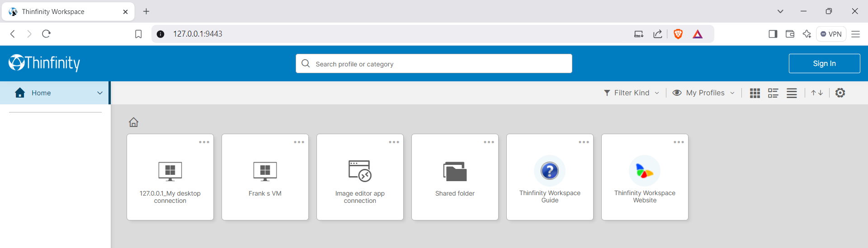Open a new browser tab

tap(146, 11)
